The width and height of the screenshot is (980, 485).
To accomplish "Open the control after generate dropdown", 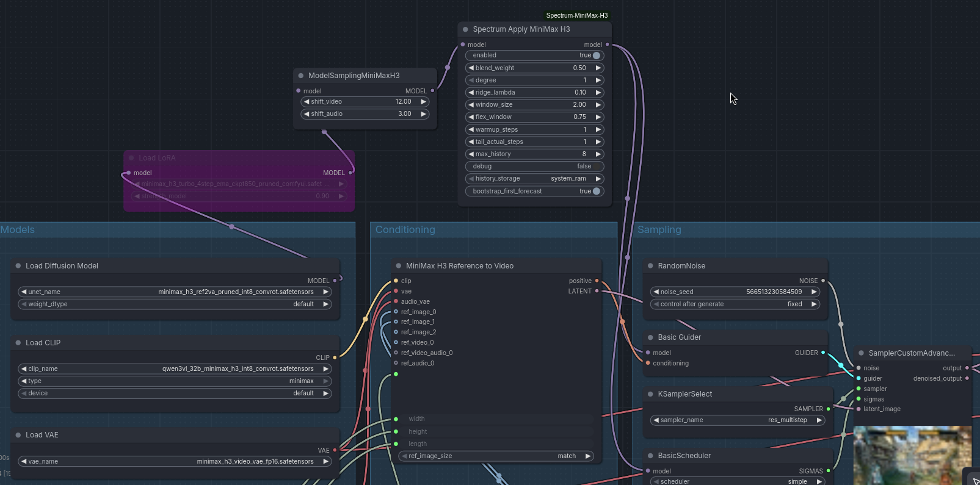I will [x=735, y=304].
